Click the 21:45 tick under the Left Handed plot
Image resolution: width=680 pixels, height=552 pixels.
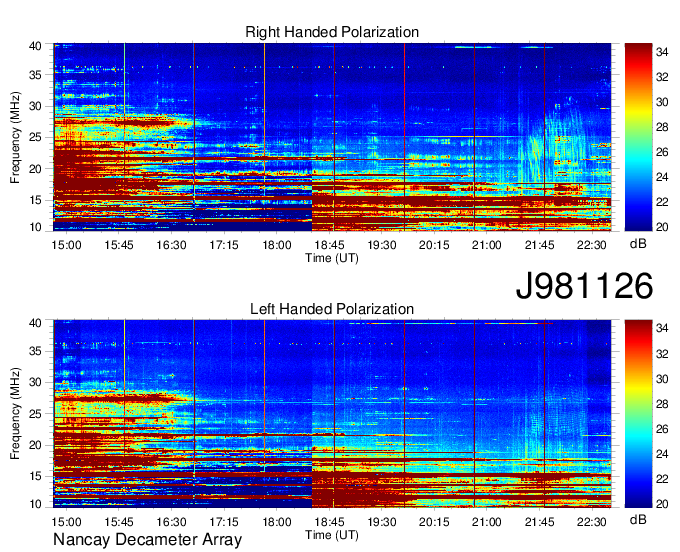pyautogui.click(x=539, y=522)
